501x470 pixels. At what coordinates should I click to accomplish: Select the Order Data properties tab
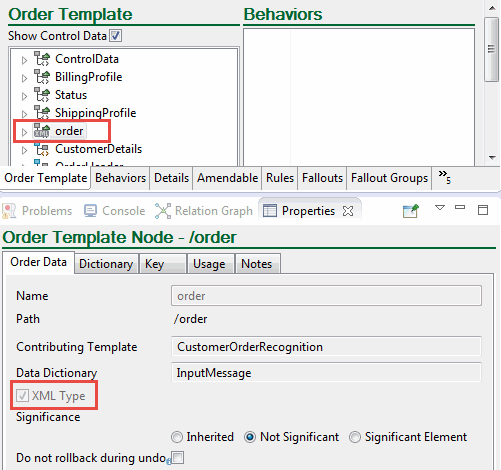38,262
